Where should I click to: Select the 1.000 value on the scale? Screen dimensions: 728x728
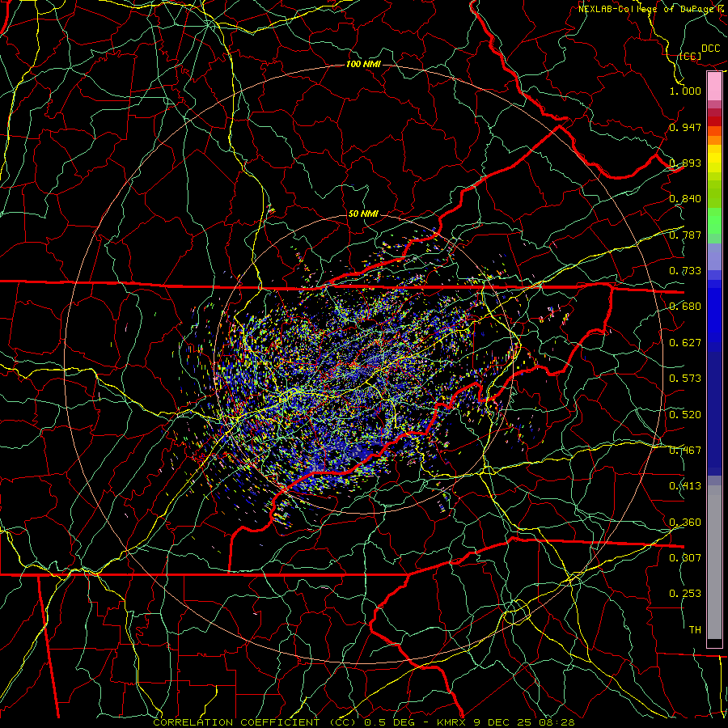(x=685, y=91)
